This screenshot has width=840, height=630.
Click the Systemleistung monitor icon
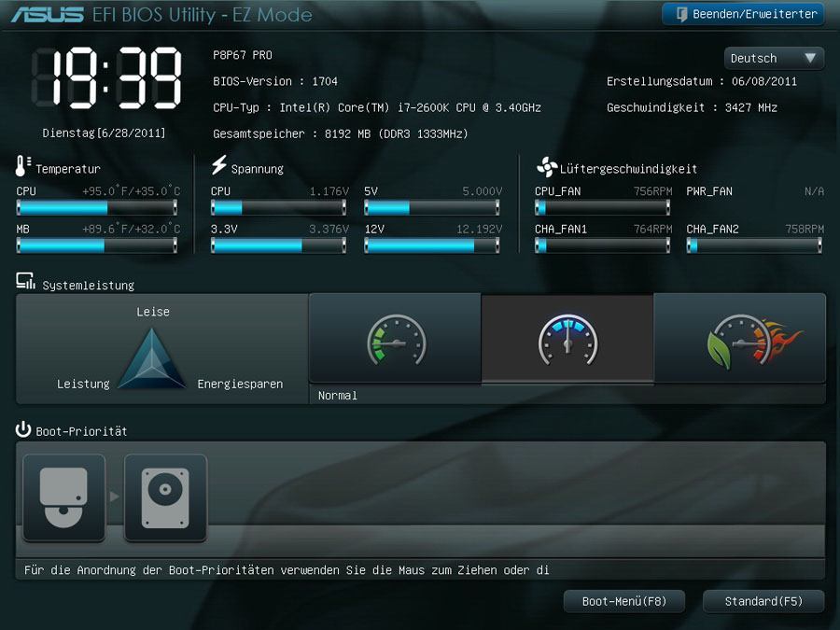(x=25, y=281)
